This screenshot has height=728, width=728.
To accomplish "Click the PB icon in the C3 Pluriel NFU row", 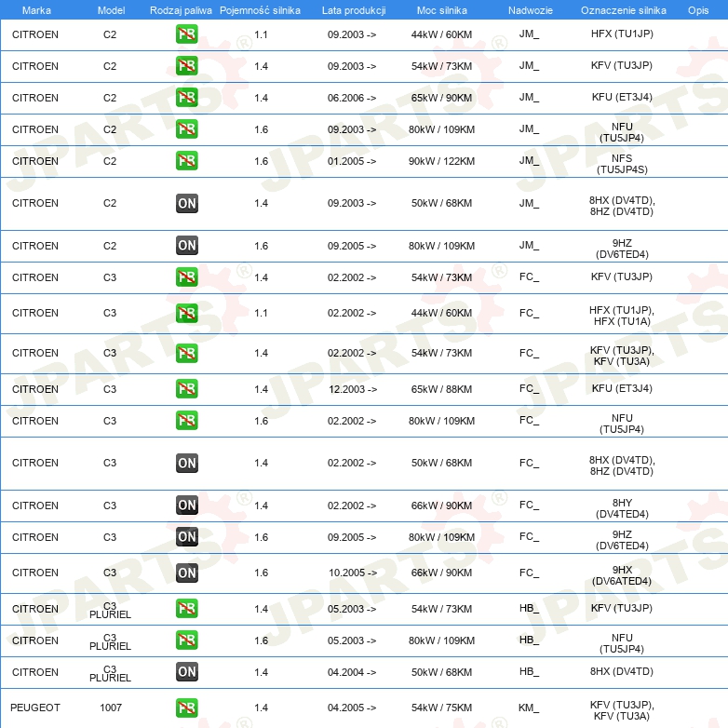I will point(187,640).
